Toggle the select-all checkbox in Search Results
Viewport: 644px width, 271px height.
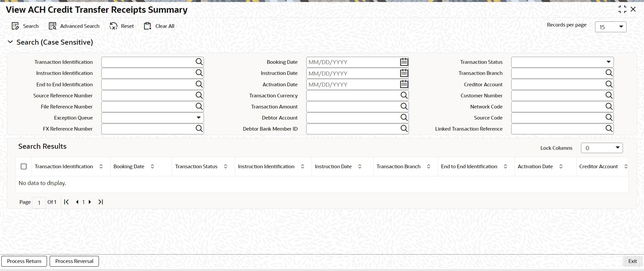click(x=24, y=167)
